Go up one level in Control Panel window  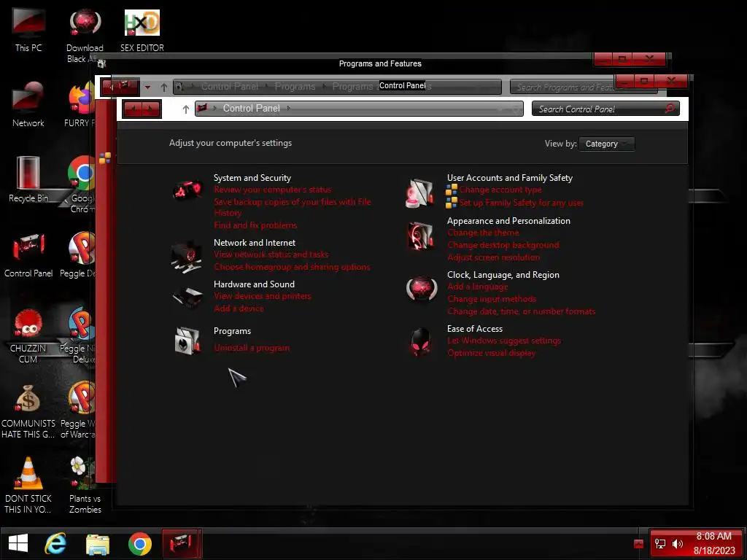186,109
